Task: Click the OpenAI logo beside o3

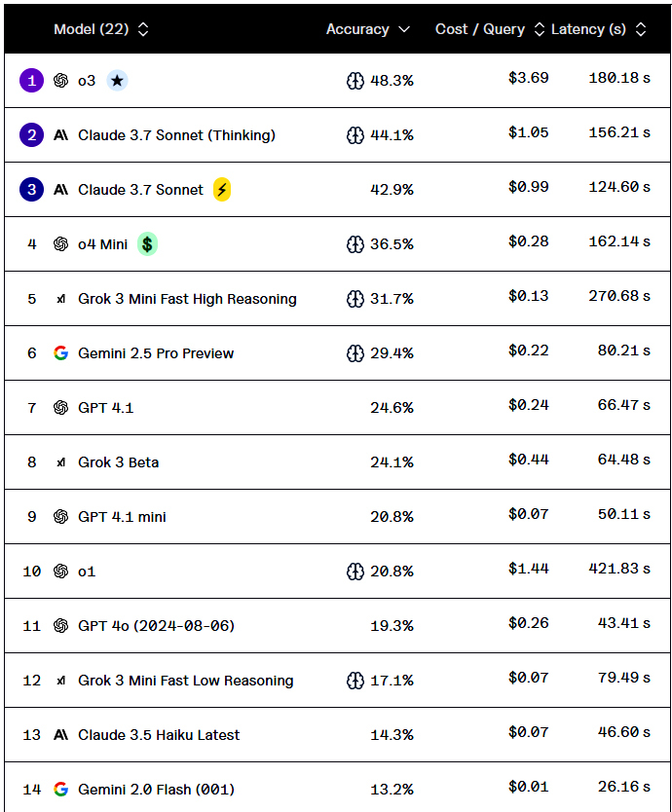Action: 60,81
